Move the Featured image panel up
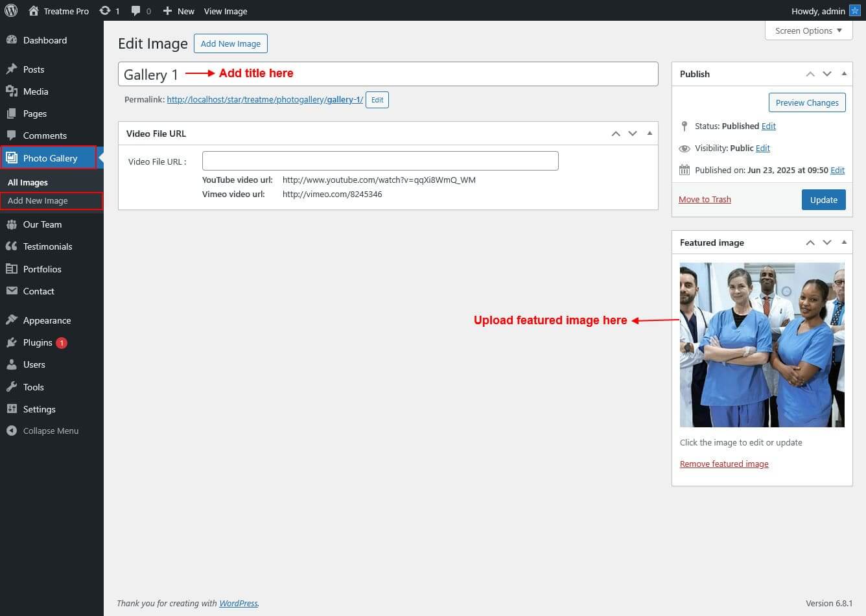This screenshot has width=866, height=616. [x=810, y=243]
